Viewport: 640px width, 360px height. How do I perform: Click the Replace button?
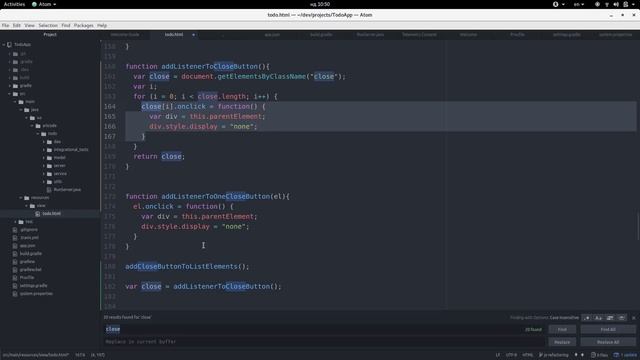click(562, 342)
